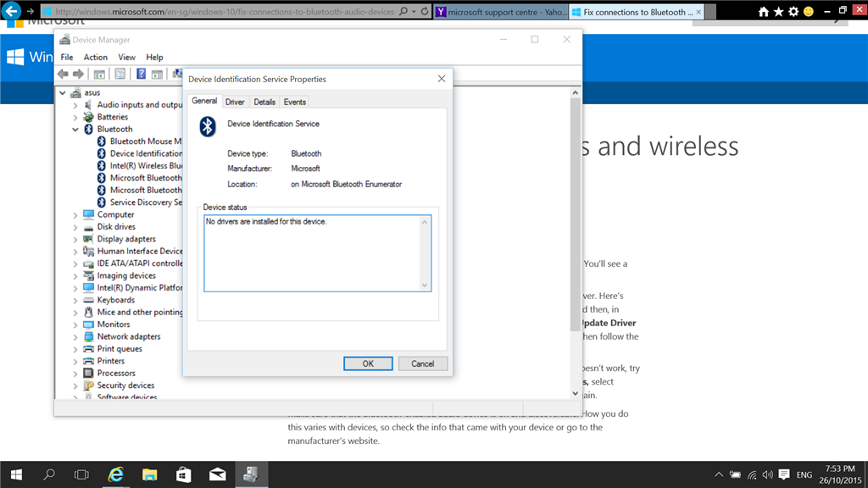Click the smiley feedback icon in browser
The height and width of the screenshot is (488, 868).
coord(809,12)
